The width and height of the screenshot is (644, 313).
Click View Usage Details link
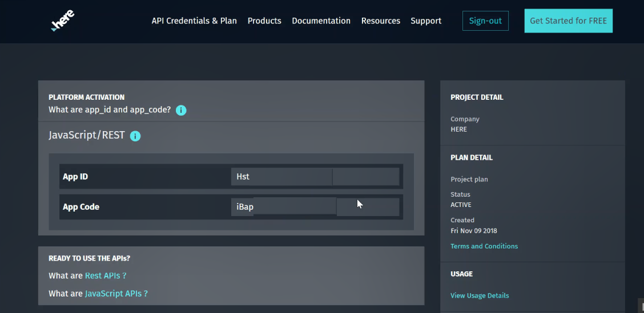[x=480, y=295]
